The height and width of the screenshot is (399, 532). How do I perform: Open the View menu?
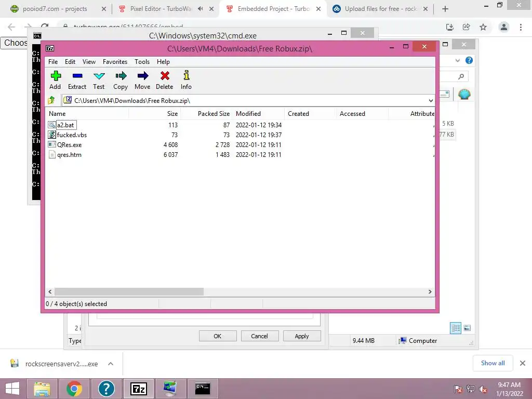89,62
